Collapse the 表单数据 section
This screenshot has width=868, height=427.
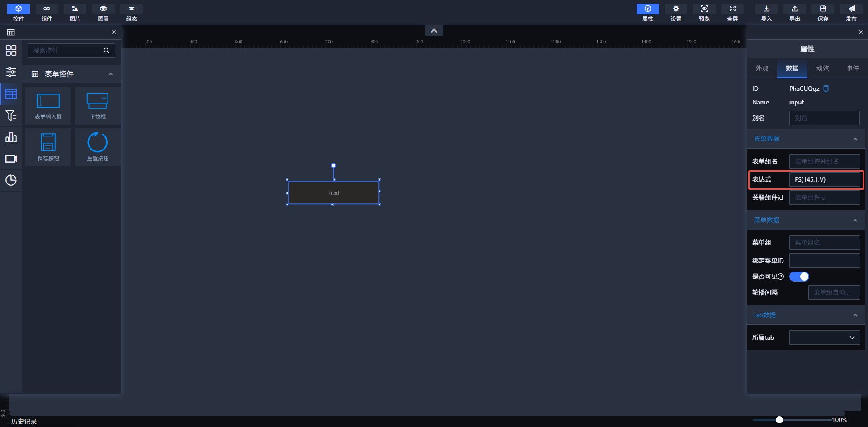855,139
